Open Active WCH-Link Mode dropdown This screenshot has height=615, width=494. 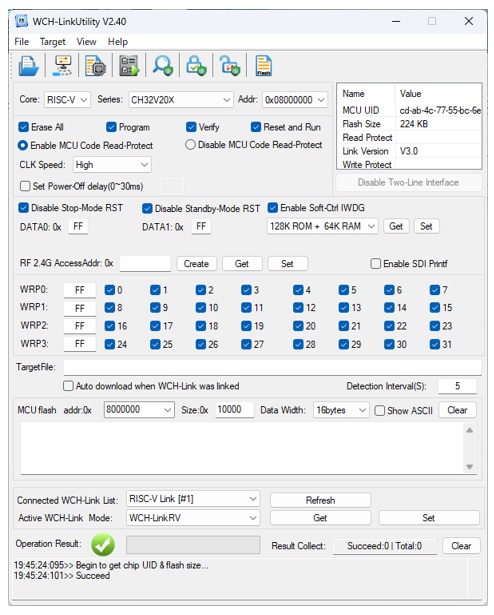(x=193, y=518)
